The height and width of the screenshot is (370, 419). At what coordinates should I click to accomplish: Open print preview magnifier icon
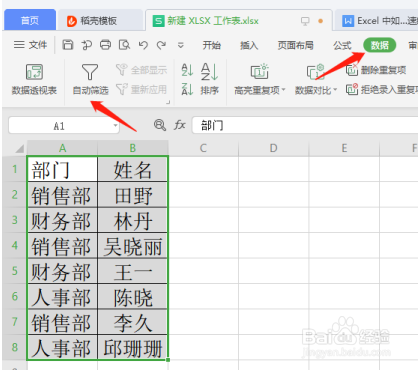point(124,45)
